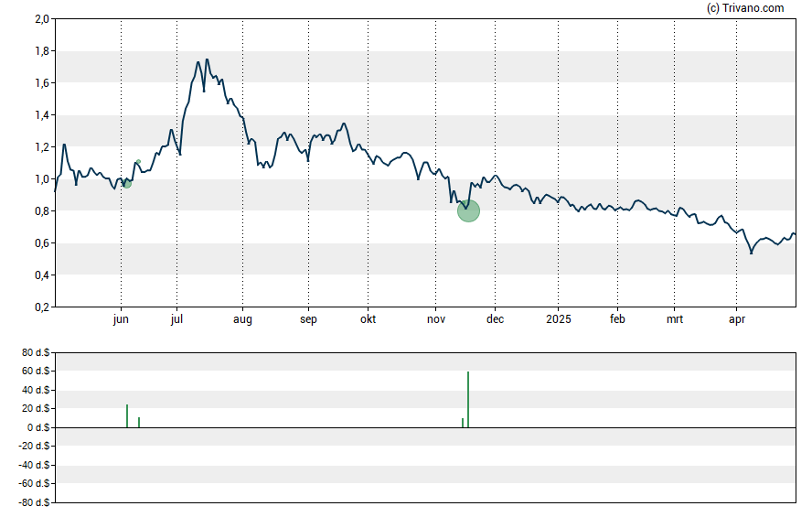Click the price peak in mid-July
Image resolution: width=812 pixels, height=517 pixels.
(208, 59)
